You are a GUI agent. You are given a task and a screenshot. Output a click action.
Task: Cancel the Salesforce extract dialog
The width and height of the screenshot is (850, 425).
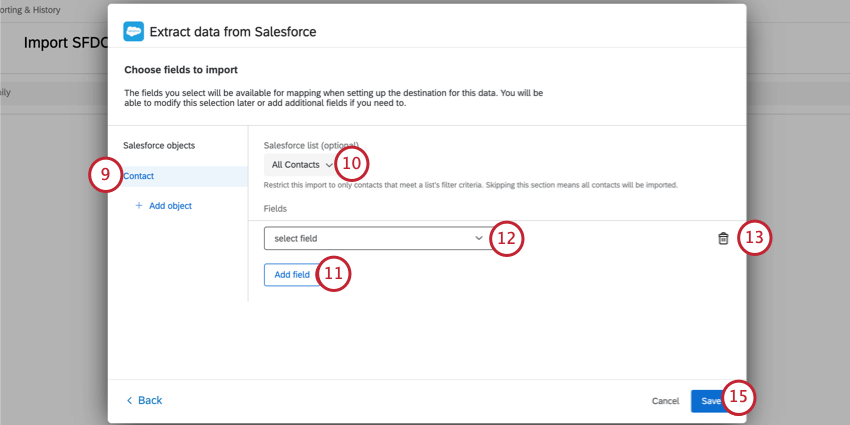[665, 401]
